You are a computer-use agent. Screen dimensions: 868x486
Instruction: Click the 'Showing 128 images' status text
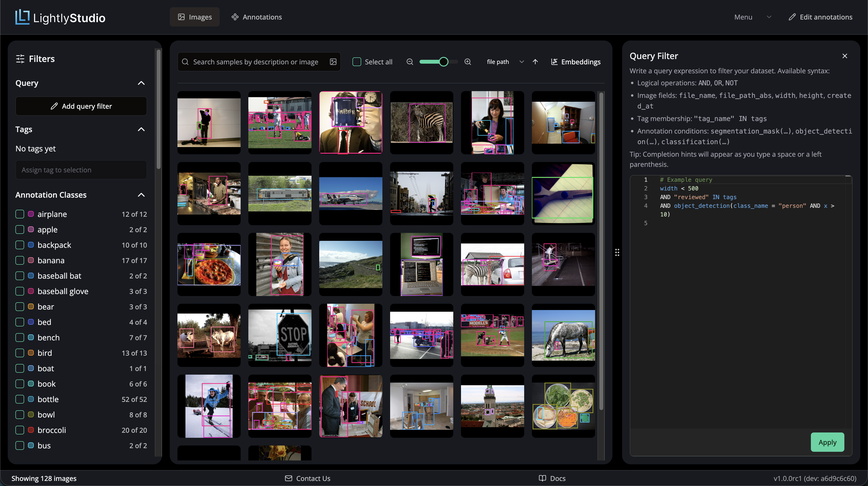tap(44, 478)
